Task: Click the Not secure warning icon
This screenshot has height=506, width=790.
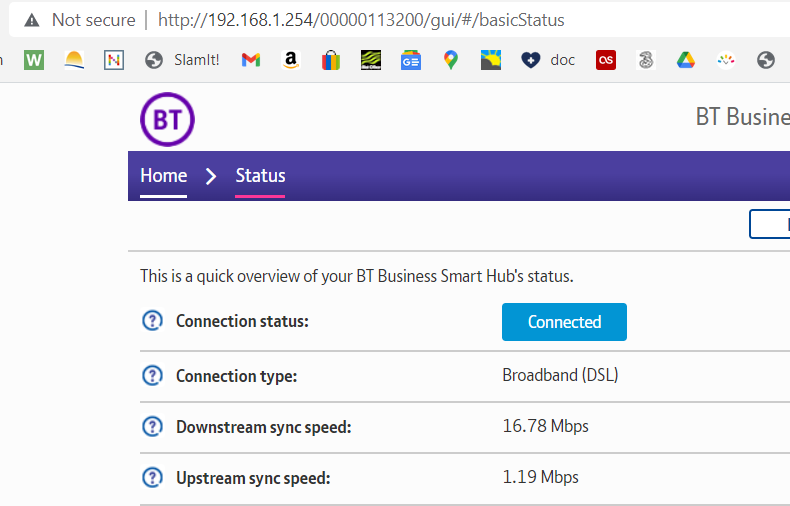Action: tap(32, 20)
